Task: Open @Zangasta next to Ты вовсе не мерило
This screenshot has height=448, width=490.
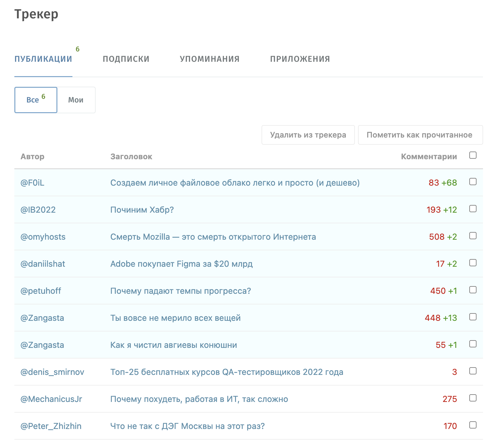Action: (x=42, y=318)
